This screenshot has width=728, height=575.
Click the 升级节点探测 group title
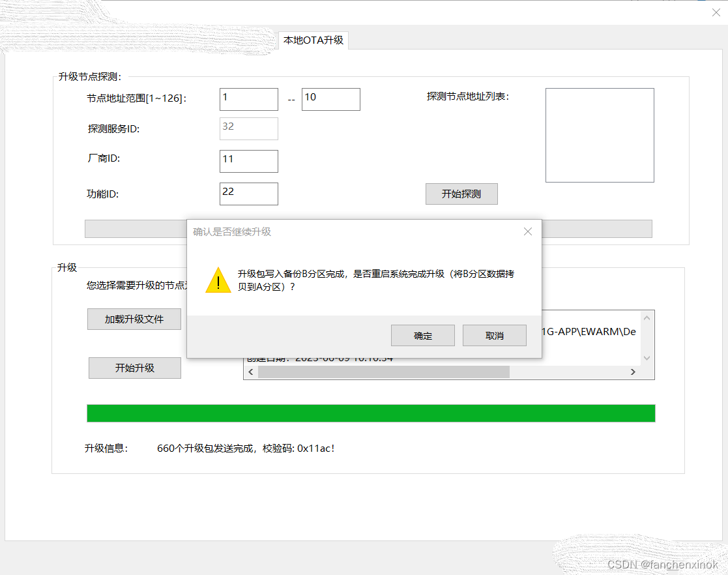coord(89,77)
